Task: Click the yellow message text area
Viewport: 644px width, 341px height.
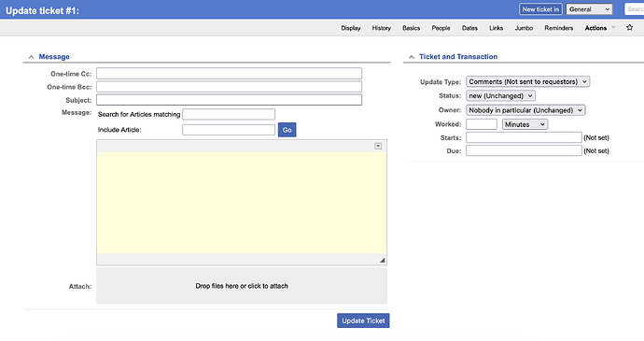Action: (242, 203)
